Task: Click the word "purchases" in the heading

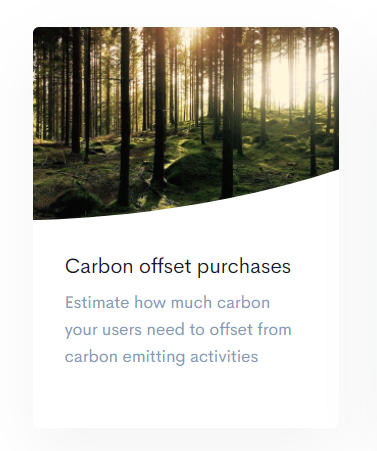Action: point(244,268)
